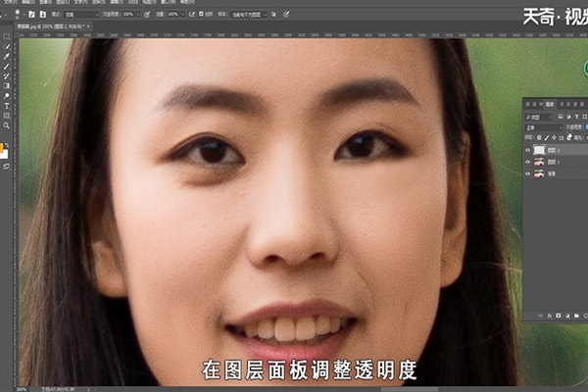Filter layers by adjustment layers icon
The image size is (588, 392).
(x=568, y=117)
